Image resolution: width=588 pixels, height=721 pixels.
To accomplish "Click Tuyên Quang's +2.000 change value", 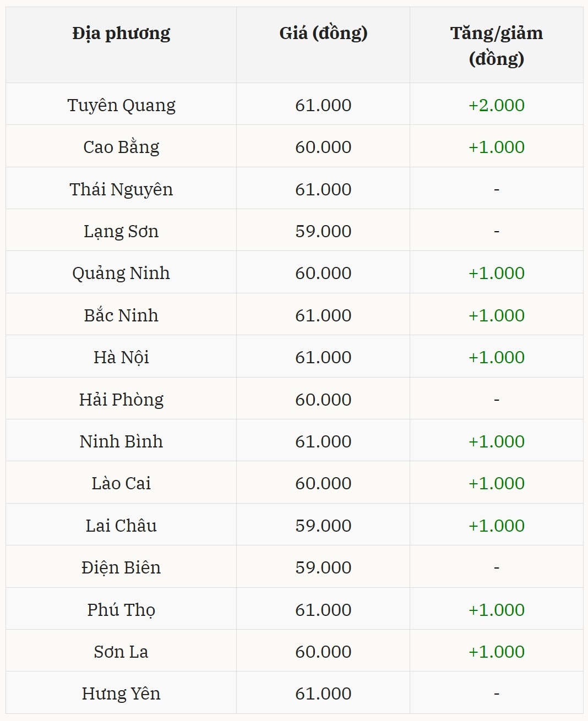I will pyautogui.click(x=496, y=105).
